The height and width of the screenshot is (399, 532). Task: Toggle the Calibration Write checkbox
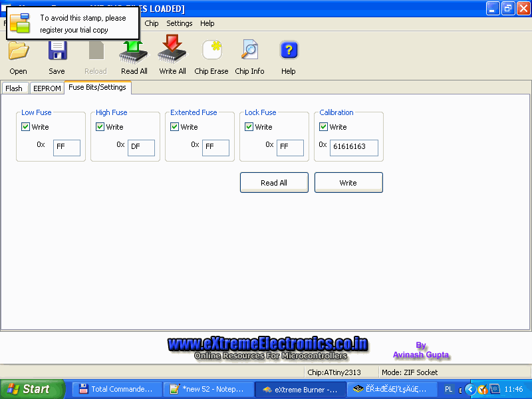click(x=324, y=127)
